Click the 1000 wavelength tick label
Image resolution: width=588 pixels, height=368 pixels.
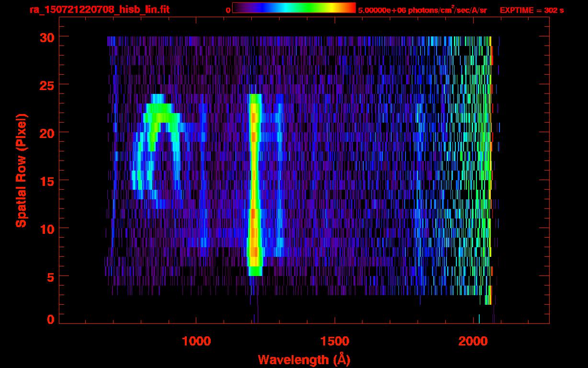[x=196, y=341]
